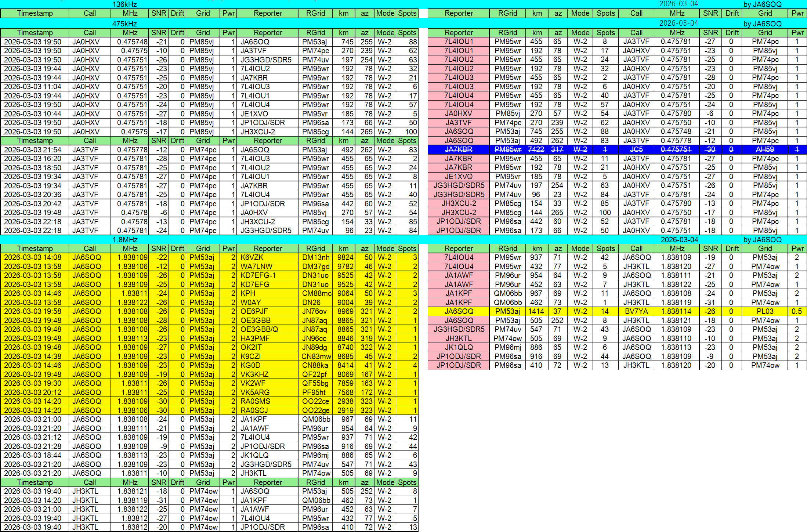
Task: Select the VK3KHZ reporter cell
Action: tap(267, 374)
